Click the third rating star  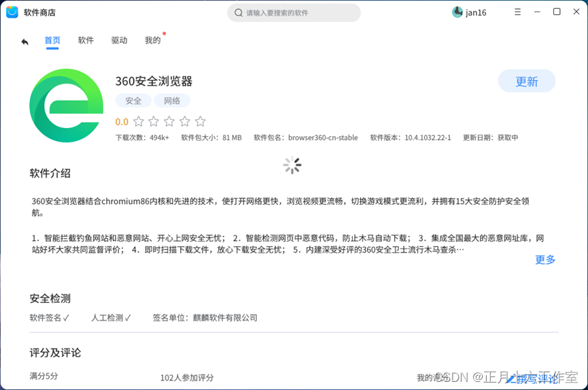[x=169, y=121]
